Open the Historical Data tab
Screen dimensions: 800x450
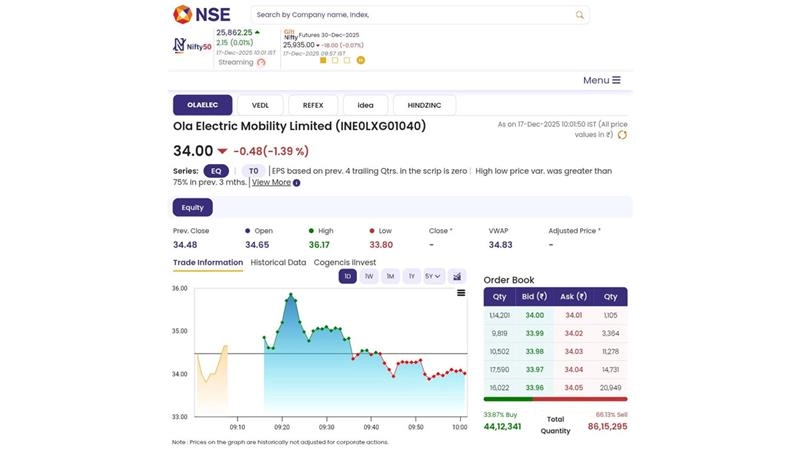[278, 262]
